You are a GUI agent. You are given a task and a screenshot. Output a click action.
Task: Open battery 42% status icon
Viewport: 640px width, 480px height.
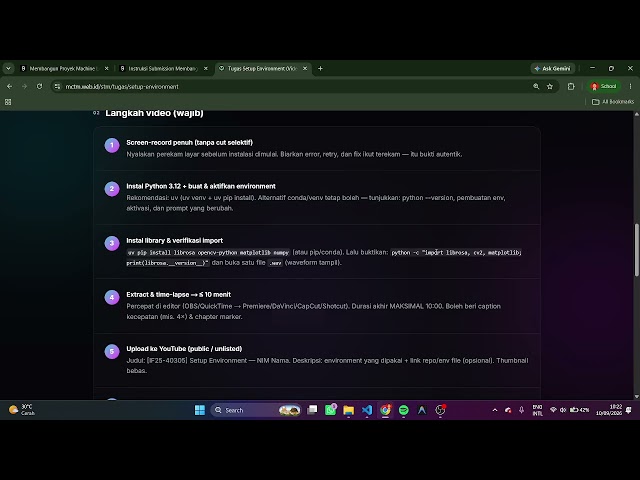click(x=579, y=410)
